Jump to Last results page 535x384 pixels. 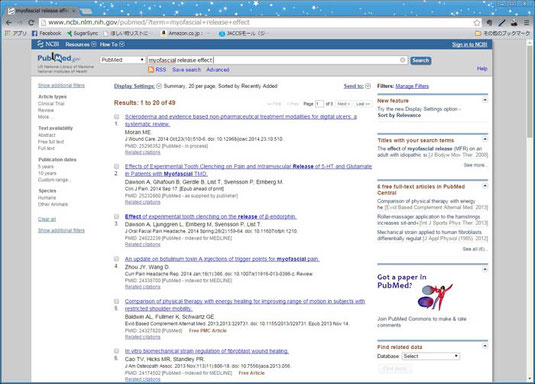(363, 104)
